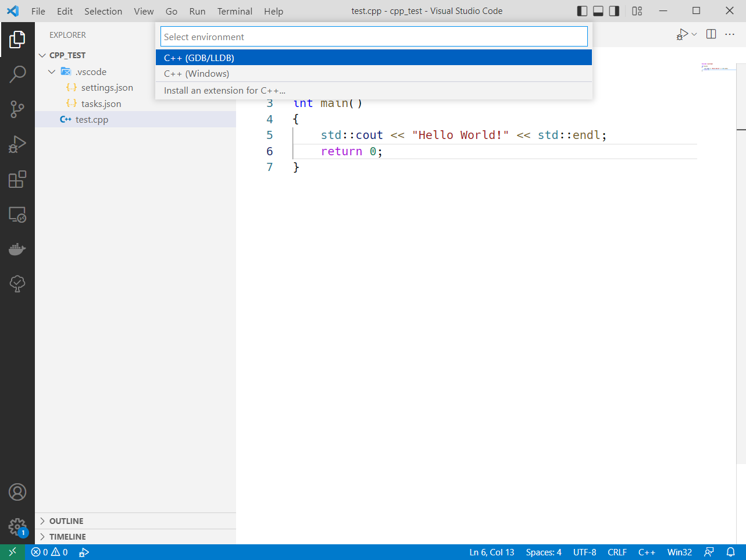Open the Manage gear icon
The height and width of the screenshot is (560, 746).
[17, 527]
